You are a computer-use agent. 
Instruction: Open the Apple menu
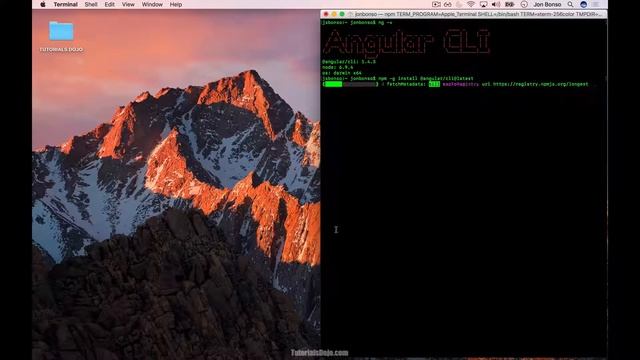point(43,4)
